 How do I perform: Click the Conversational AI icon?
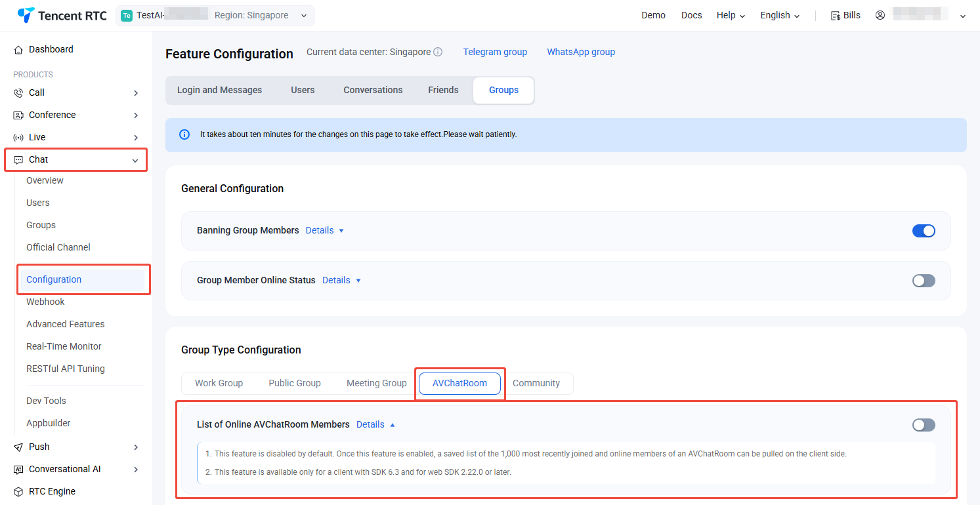coord(18,470)
